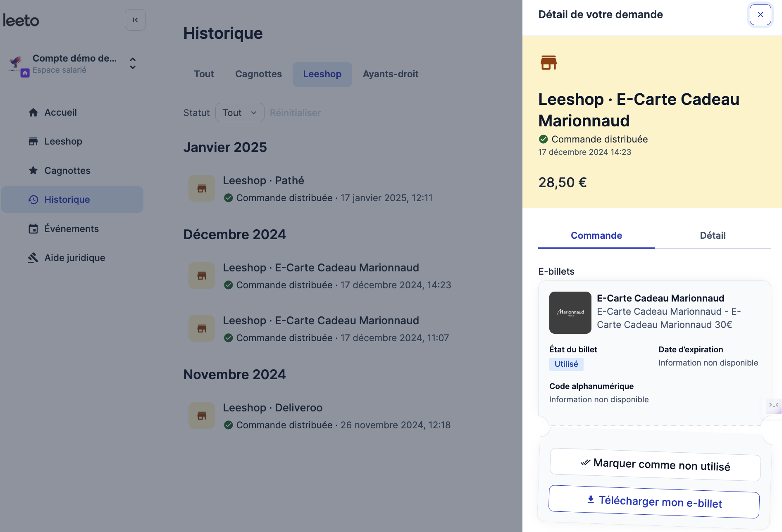Click the Leeshop store icon in sidebar
782x532 pixels.
[33, 141]
